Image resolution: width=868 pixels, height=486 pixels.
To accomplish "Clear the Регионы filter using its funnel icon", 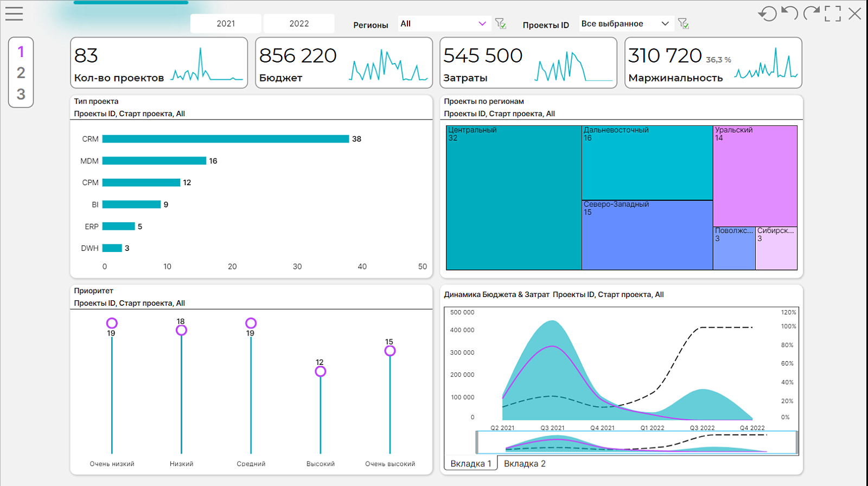I will click(501, 23).
